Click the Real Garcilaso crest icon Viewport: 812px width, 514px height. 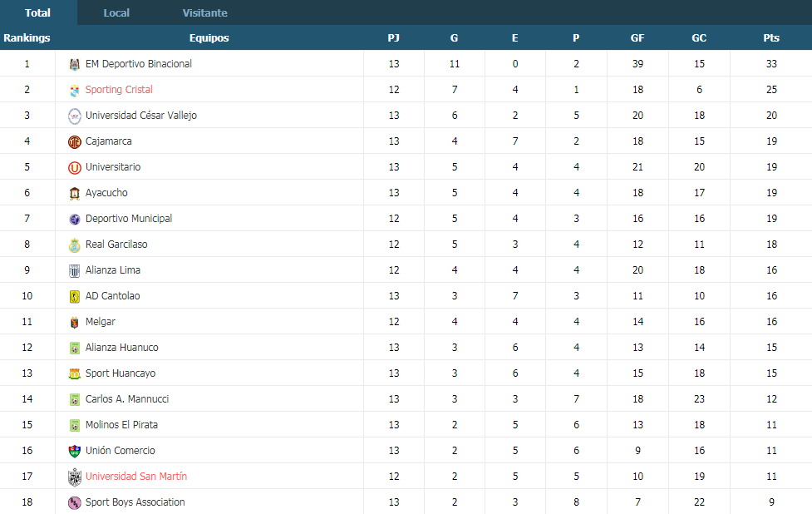(75, 245)
